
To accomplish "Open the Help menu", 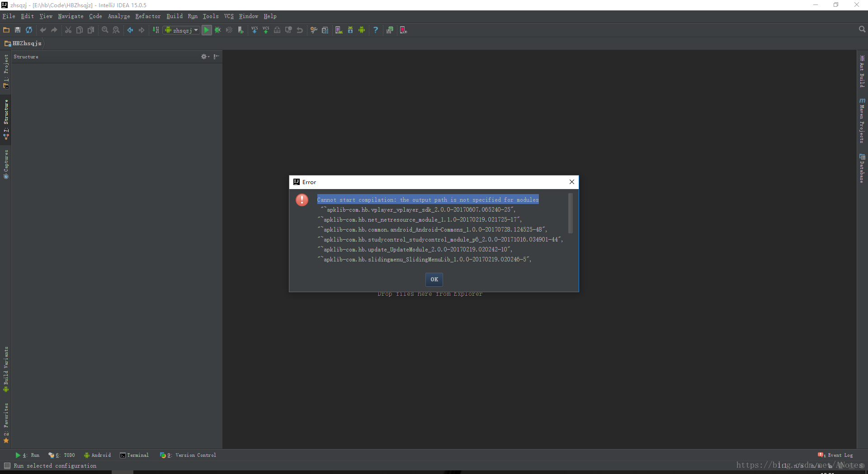I will click(x=270, y=16).
